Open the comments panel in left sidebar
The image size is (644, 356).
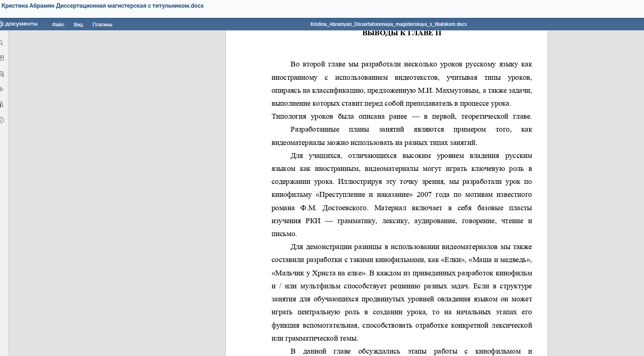pyautogui.click(x=2, y=58)
